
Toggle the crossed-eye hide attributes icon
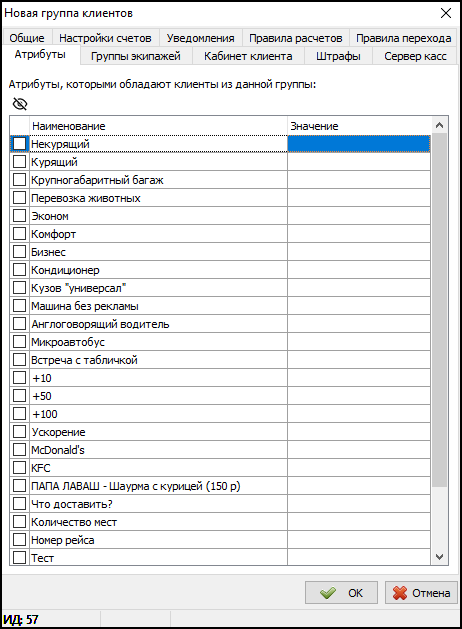click(20, 104)
